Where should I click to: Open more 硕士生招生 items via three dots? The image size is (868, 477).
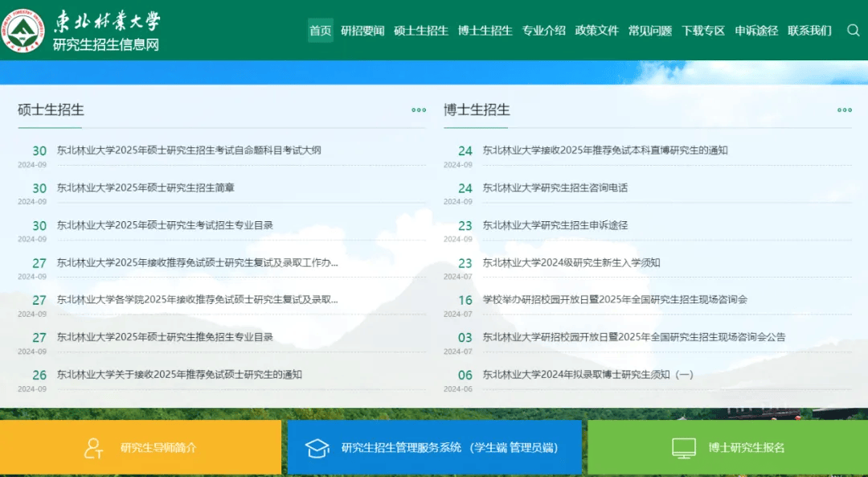(x=419, y=109)
